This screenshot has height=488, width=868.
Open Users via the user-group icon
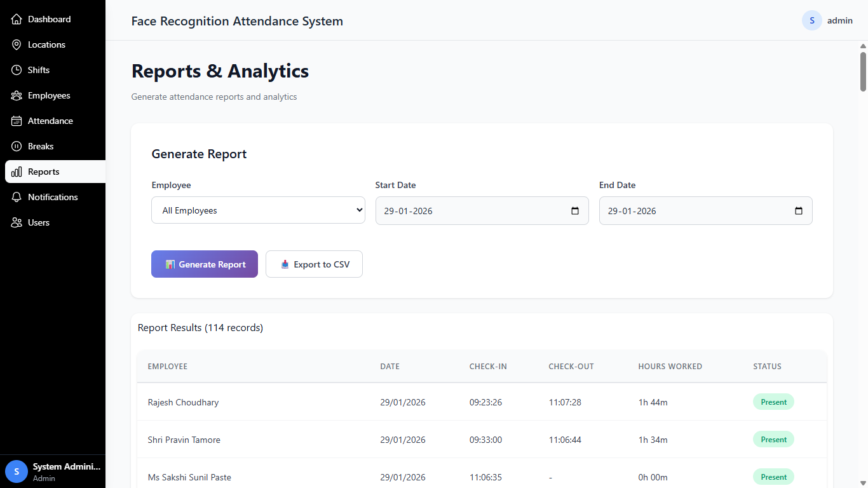[x=16, y=222]
